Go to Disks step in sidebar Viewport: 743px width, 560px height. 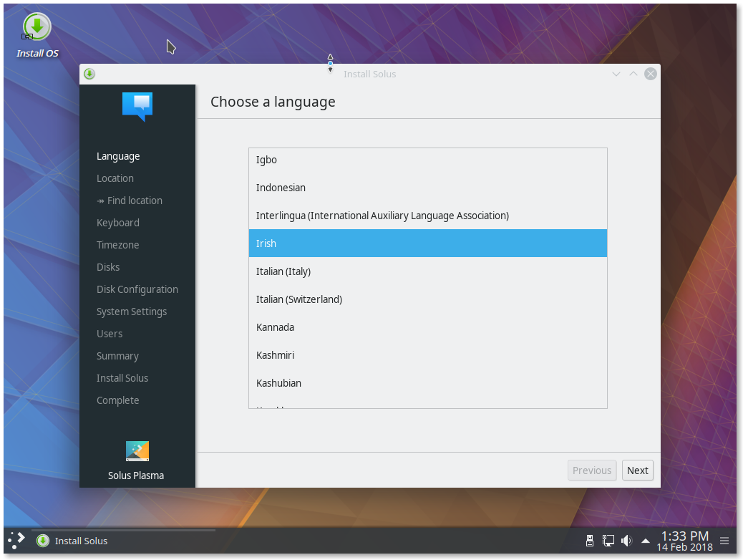pos(108,267)
